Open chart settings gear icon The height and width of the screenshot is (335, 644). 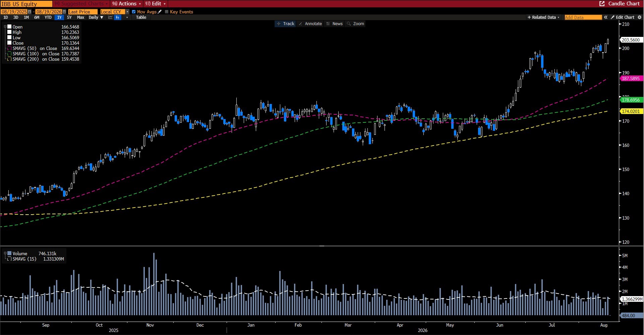(640, 17)
